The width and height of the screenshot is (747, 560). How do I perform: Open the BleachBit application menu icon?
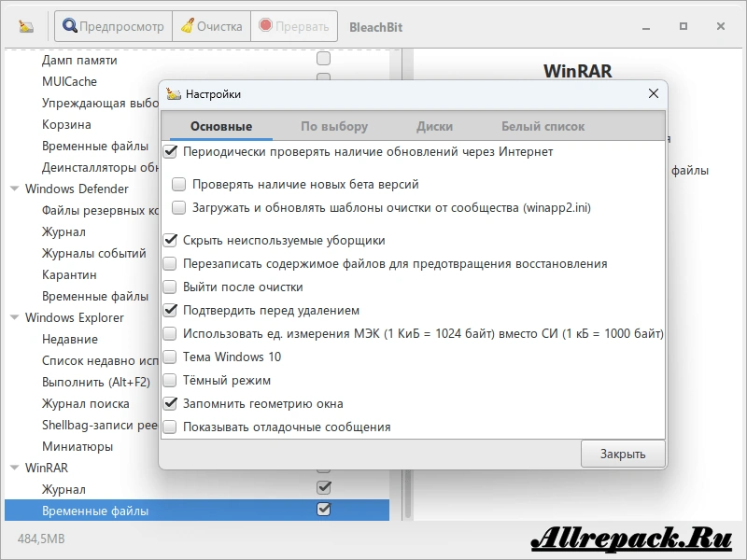tap(26, 27)
